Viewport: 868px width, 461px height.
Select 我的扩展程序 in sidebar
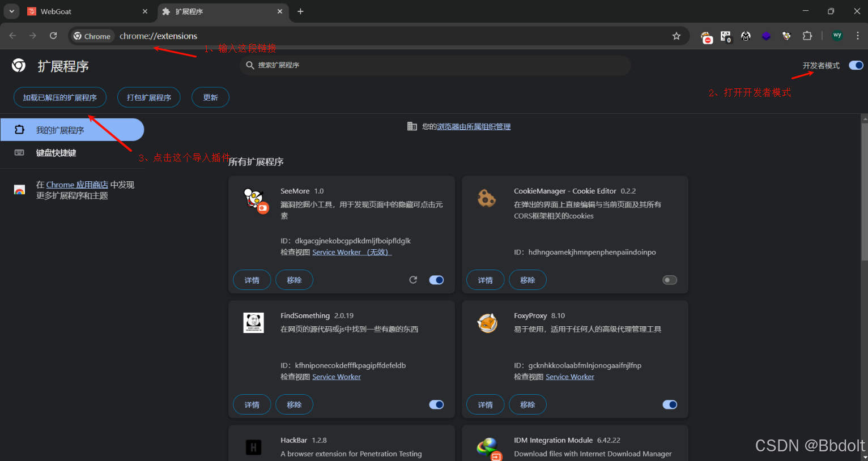coord(72,130)
